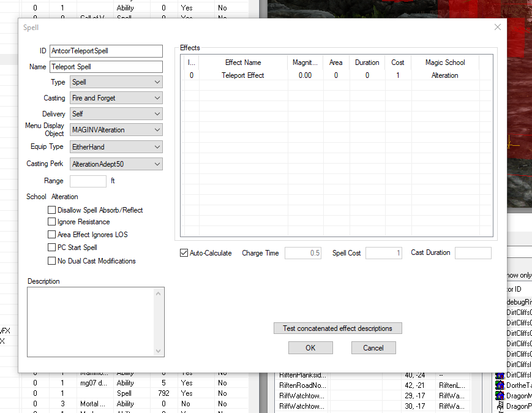This screenshot has width=532, height=413.
Task: Click Test concatenated effect descriptions button
Action: pyautogui.click(x=337, y=328)
